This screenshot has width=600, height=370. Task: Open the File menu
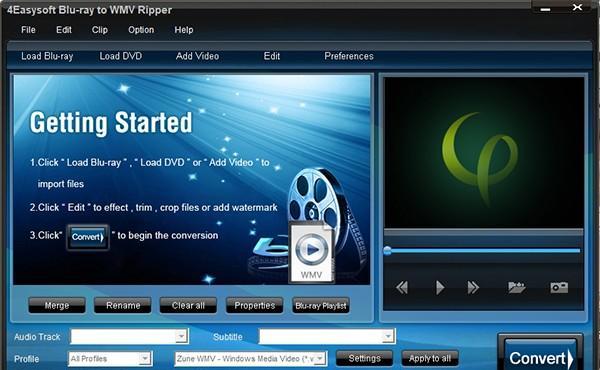pyautogui.click(x=28, y=30)
